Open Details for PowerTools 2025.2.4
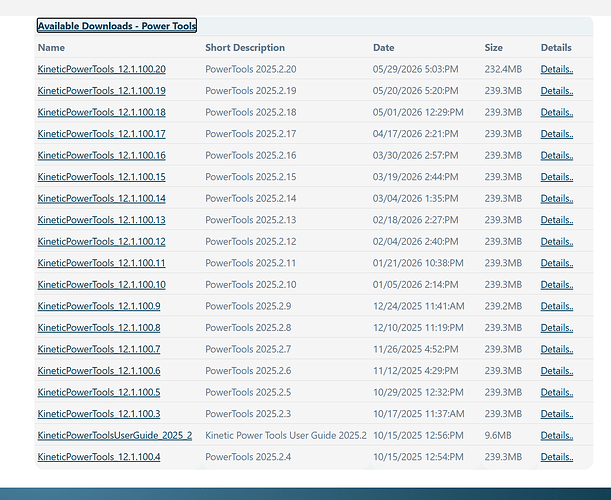The height and width of the screenshot is (500, 611). coord(557,457)
